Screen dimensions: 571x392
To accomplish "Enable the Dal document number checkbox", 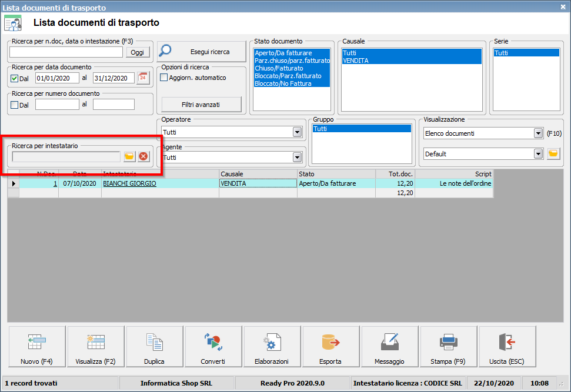I will pyautogui.click(x=15, y=105).
